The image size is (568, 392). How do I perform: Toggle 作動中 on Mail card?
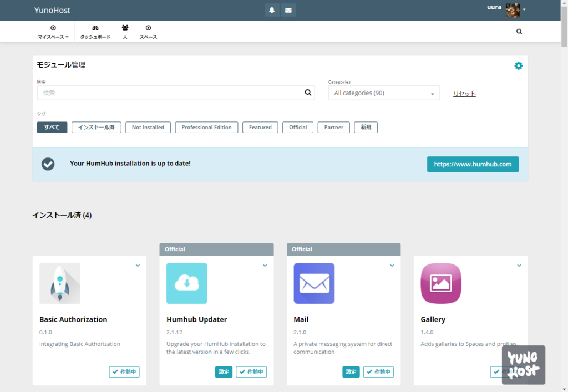378,371
